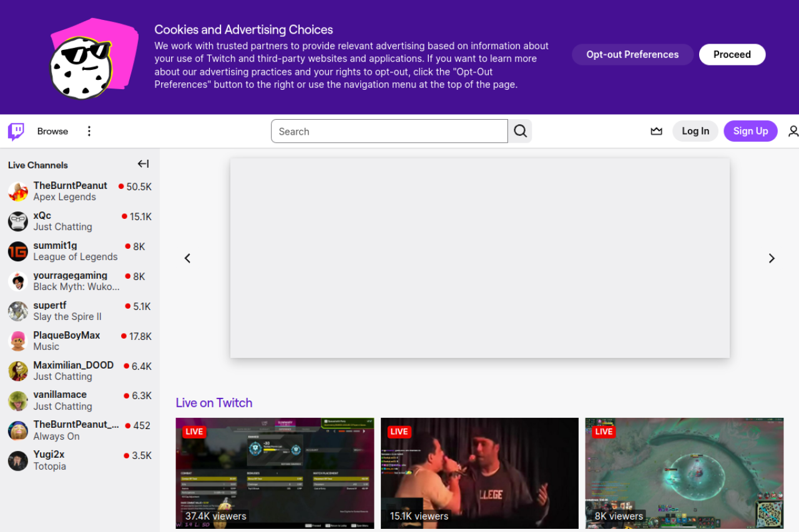Open the three-dot more menu

click(x=89, y=131)
